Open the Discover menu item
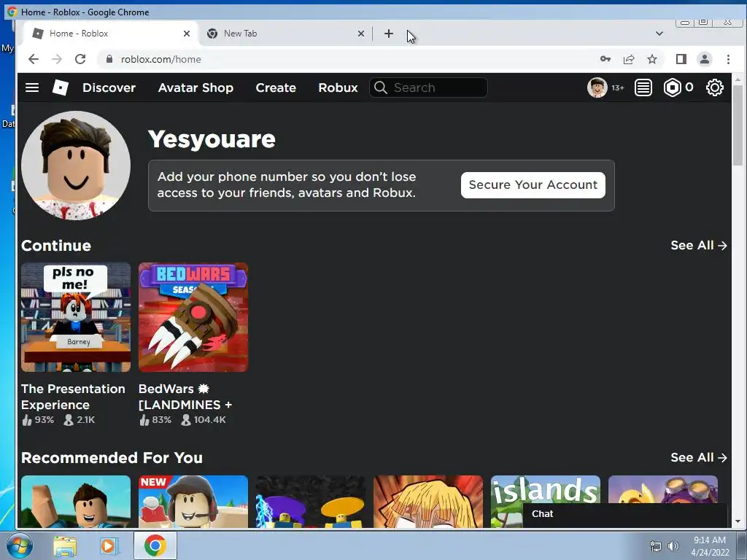This screenshot has width=747, height=560. pyautogui.click(x=109, y=87)
